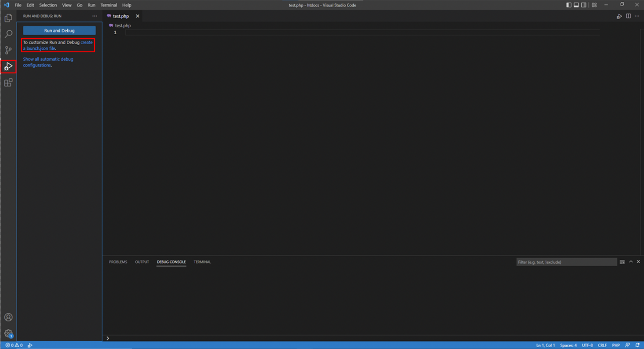Image resolution: width=644 pixels, height=349 pixels.
Task: Change language mode via PHP status item
Action: [x=616, y=345]
